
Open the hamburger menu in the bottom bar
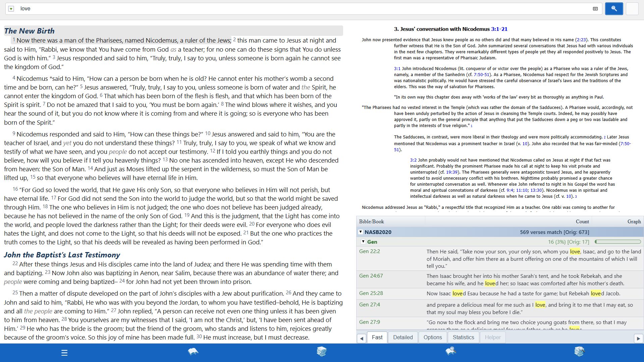64,353
